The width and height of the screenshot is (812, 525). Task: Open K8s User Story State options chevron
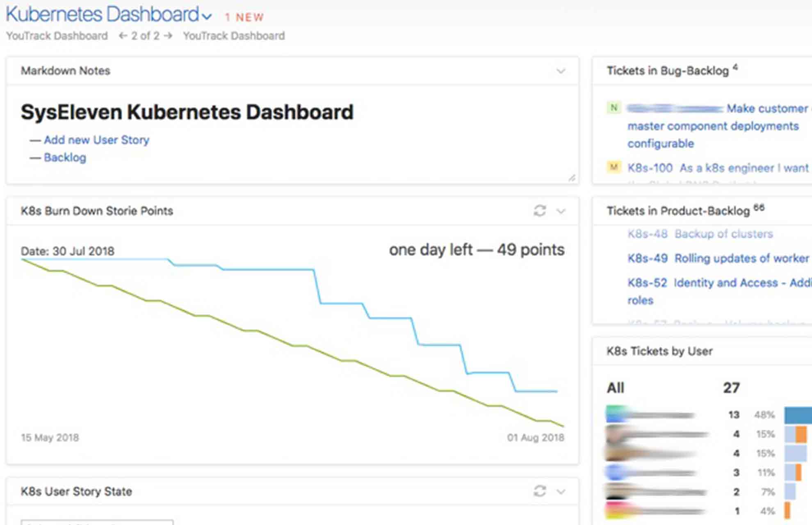coord(561,491)
